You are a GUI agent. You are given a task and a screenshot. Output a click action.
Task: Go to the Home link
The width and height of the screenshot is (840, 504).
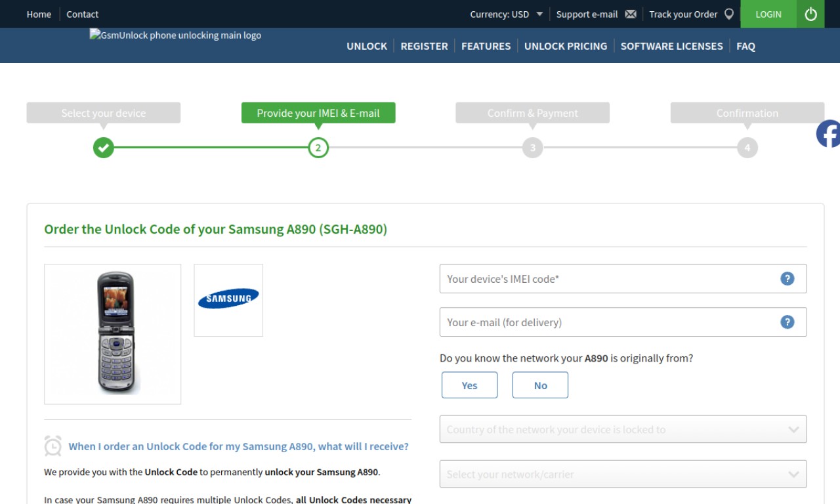point(39,14)
